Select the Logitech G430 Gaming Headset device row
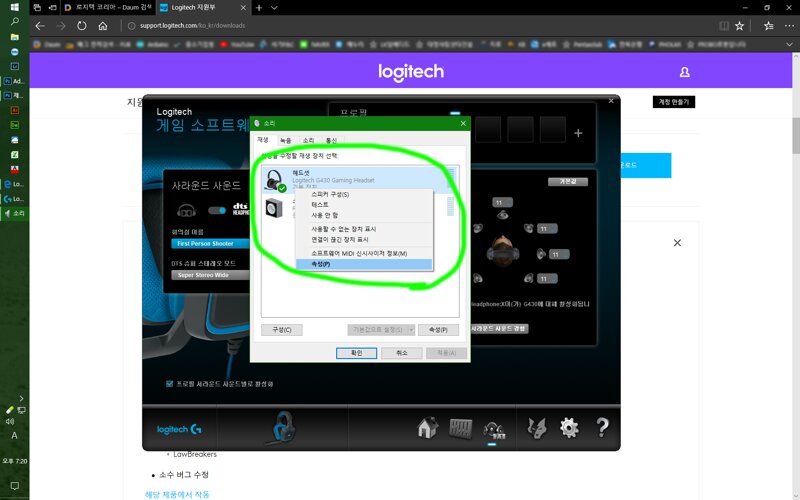 click(x=360, y=180)
